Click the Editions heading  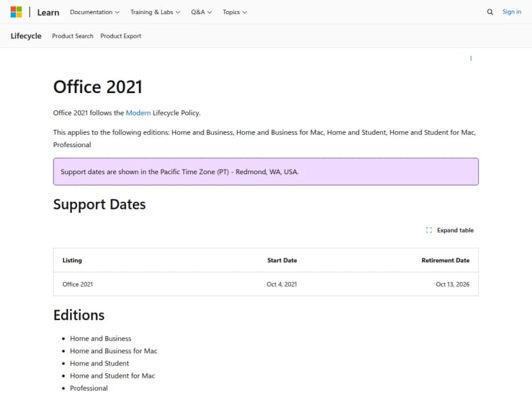tap(79, 315)
